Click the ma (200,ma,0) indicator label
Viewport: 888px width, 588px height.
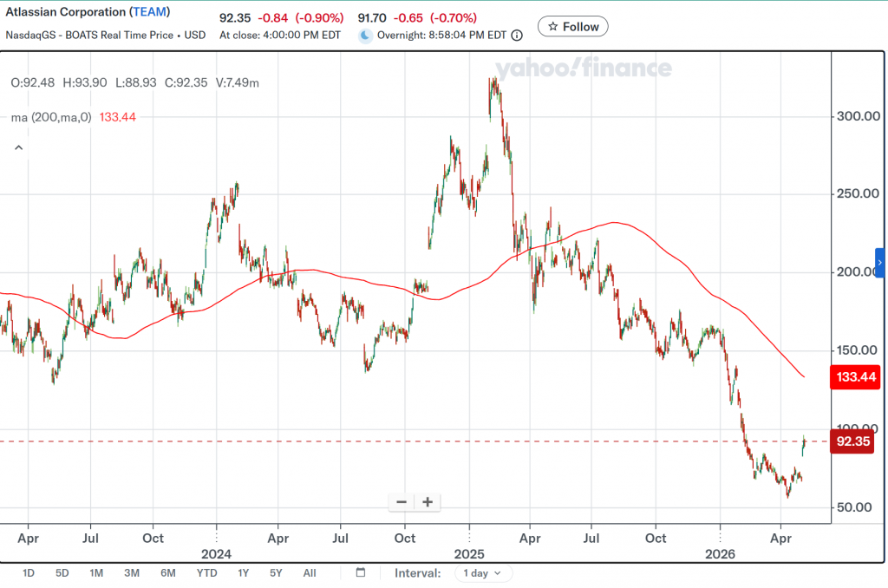[x=51, y=117]
